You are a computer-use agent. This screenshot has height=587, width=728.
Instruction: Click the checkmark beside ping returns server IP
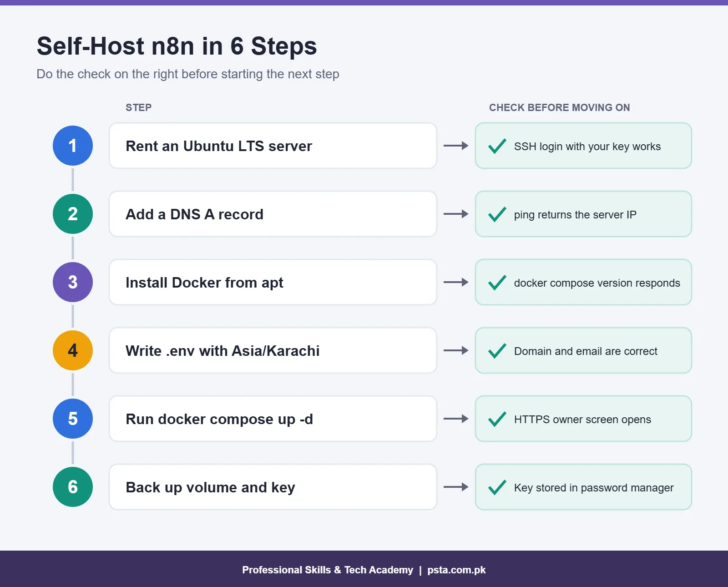(497, 214)
